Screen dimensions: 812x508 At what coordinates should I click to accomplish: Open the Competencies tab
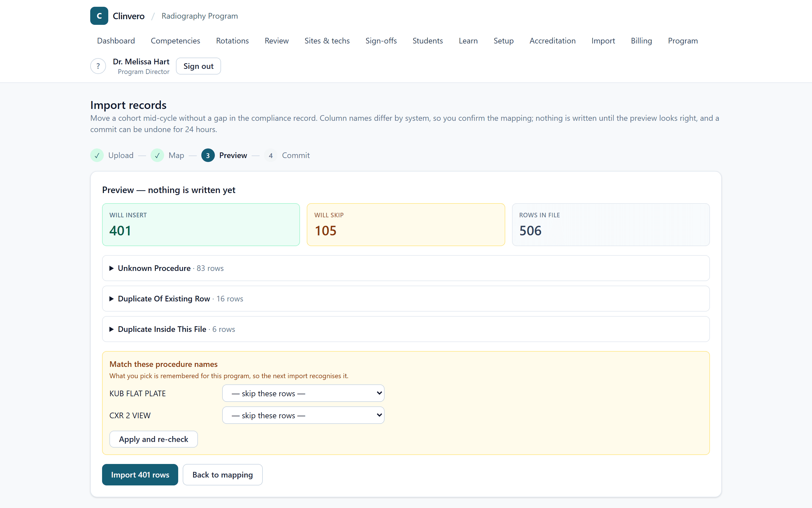click(175, 41)
